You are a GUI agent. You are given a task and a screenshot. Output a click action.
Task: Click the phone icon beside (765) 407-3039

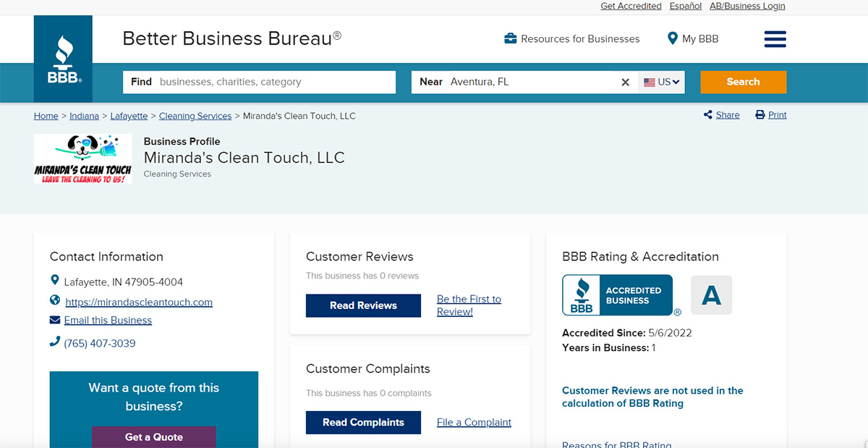point(55,342)
